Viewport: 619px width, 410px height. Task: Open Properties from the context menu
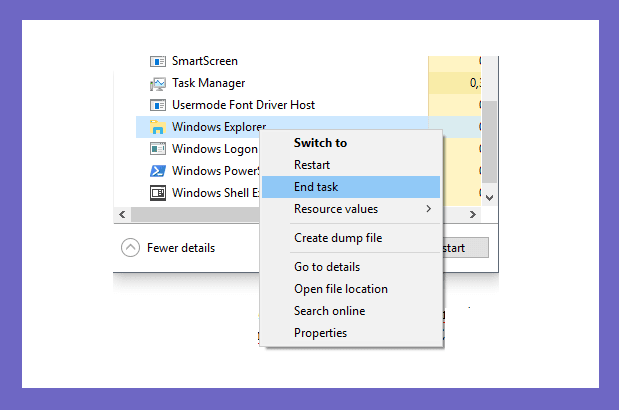click(351, 333)
